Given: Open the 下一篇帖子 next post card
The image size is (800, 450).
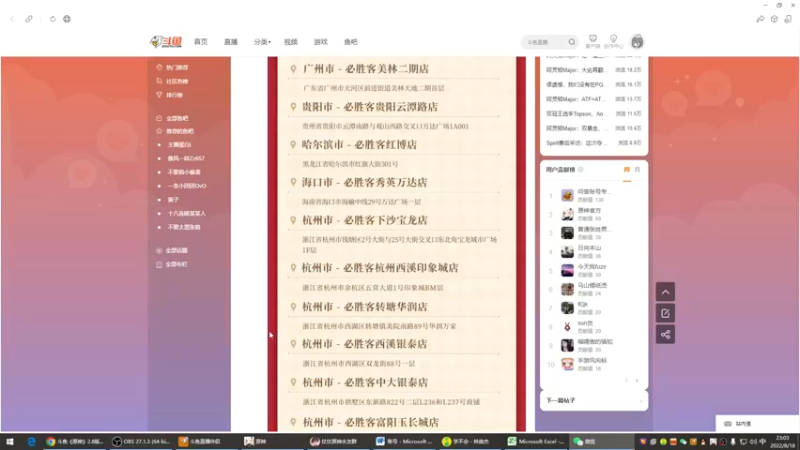Looking at the screenshot, I should [594, 401].
